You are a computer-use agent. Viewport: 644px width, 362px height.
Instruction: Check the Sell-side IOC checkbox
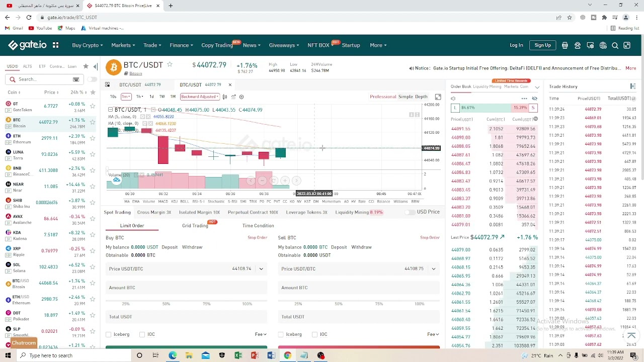click(314, 334)
